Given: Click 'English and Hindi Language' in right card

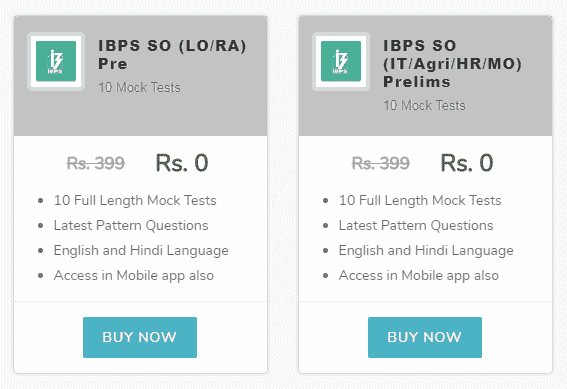Looking at the screenshot, I should pyautogui.click(x=426, y=251).
